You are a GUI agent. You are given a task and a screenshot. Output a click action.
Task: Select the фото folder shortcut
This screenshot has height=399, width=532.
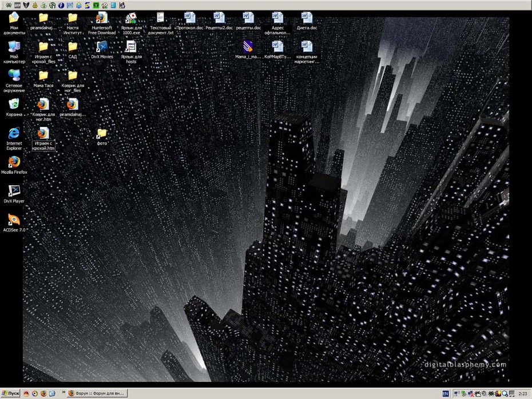[102, 136]
